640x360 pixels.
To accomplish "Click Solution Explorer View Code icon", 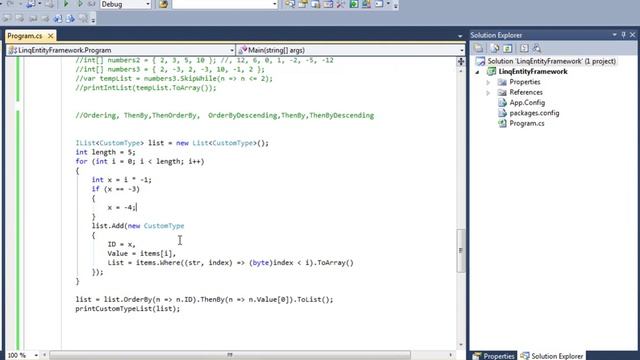I will coord(524,49).
